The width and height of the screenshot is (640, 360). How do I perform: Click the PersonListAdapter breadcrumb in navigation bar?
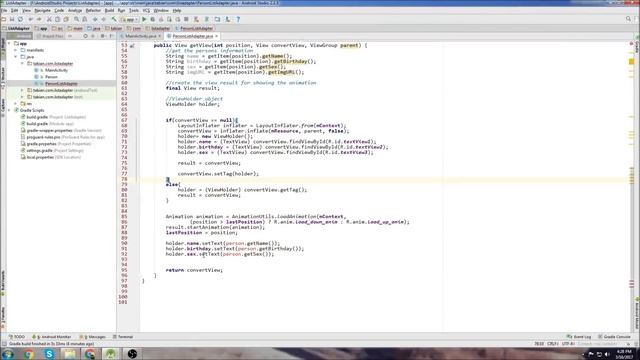(x=194, y=29)
